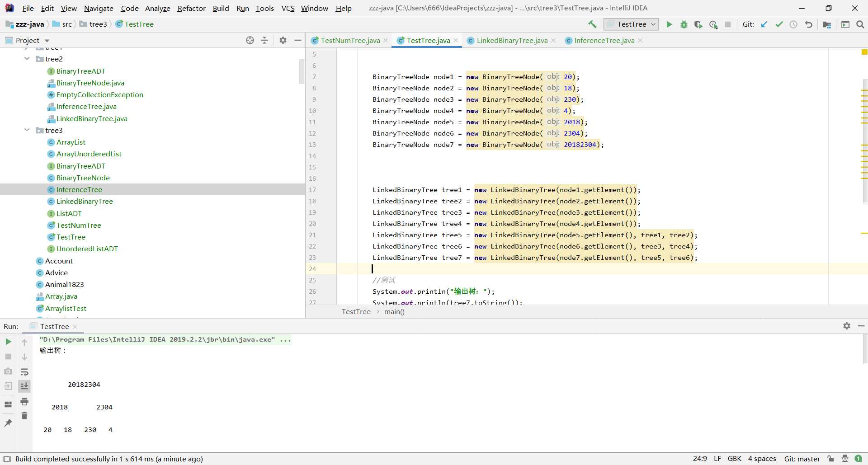Image resolution: width=868 pixels, height=465 pixels.
Task: Click Git commit checkmark icon
Action: tap(779, 24)
